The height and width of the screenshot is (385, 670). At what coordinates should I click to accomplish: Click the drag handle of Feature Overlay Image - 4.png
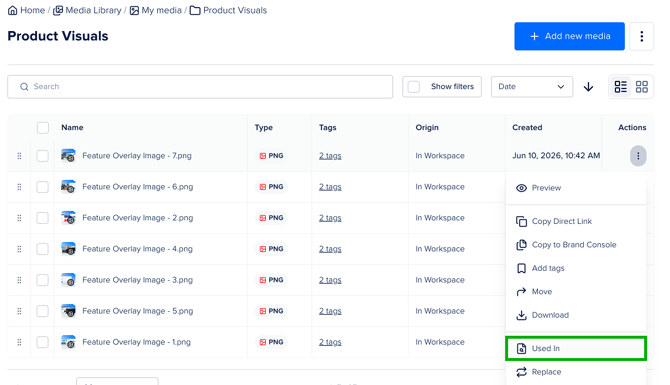click(x=19, y=249)
